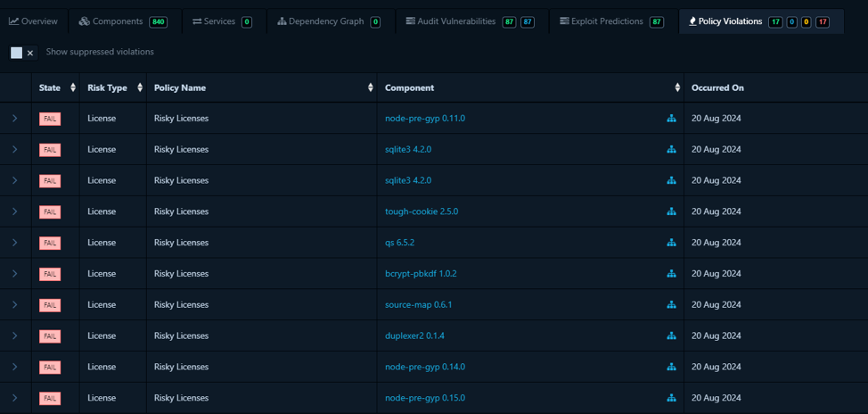
Task: Click FAIL badge in node-pre-gyp 0.11.0 row
Action: tap(50, 119)
